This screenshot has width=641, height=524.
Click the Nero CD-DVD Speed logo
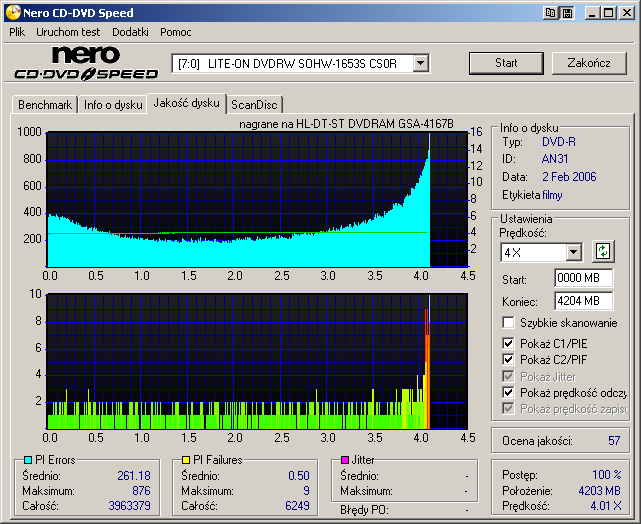point(86,63)
